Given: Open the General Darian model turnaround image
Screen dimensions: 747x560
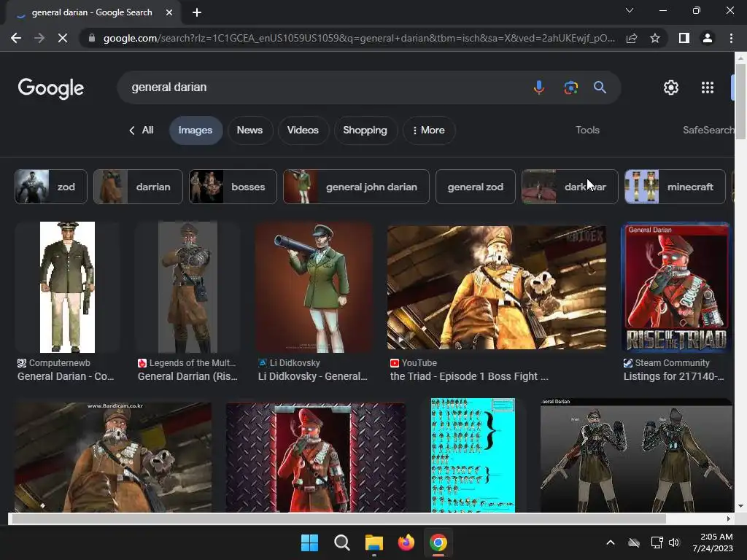Looking at the screenshot, I should point(636,455).
